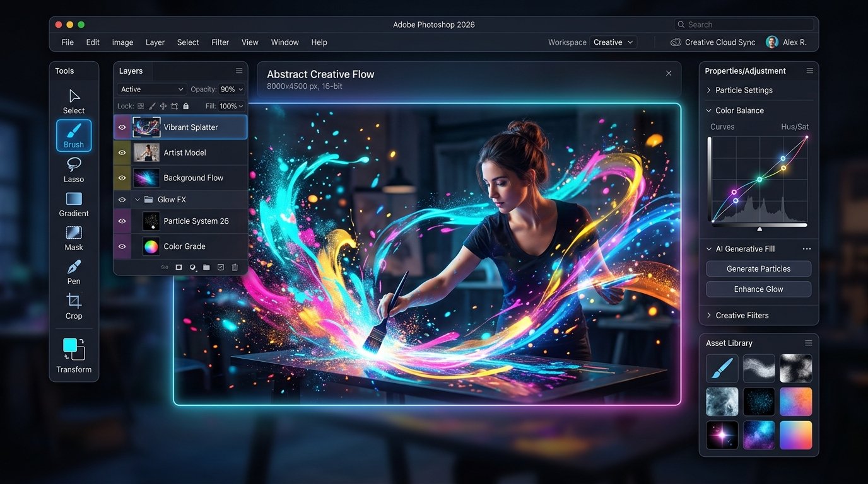Open the Filter menu
This screenshot has height=484, width=868.
tap(220, 42)
